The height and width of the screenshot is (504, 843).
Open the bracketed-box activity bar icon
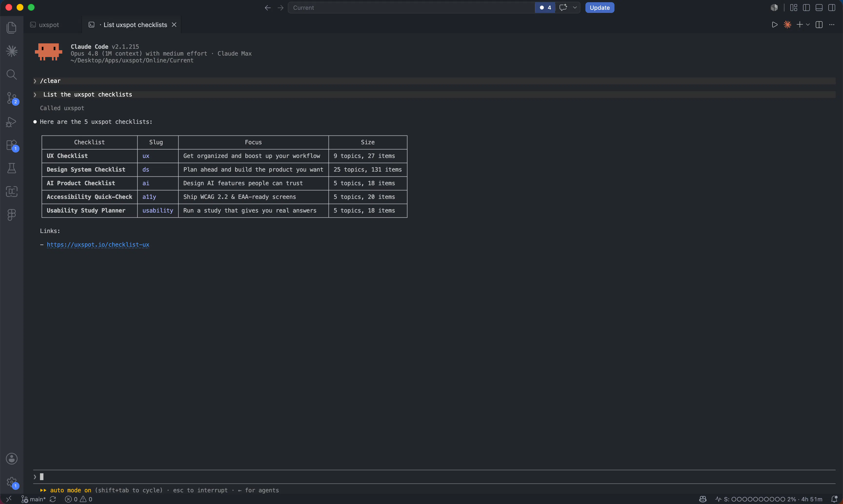click(11, 192)
